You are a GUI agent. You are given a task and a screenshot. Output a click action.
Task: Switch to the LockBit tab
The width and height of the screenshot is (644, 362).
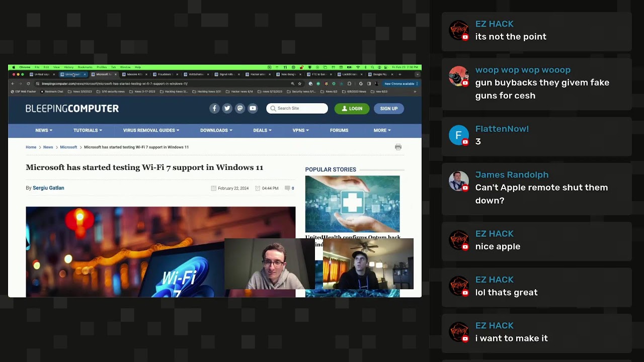pos(350,74)
